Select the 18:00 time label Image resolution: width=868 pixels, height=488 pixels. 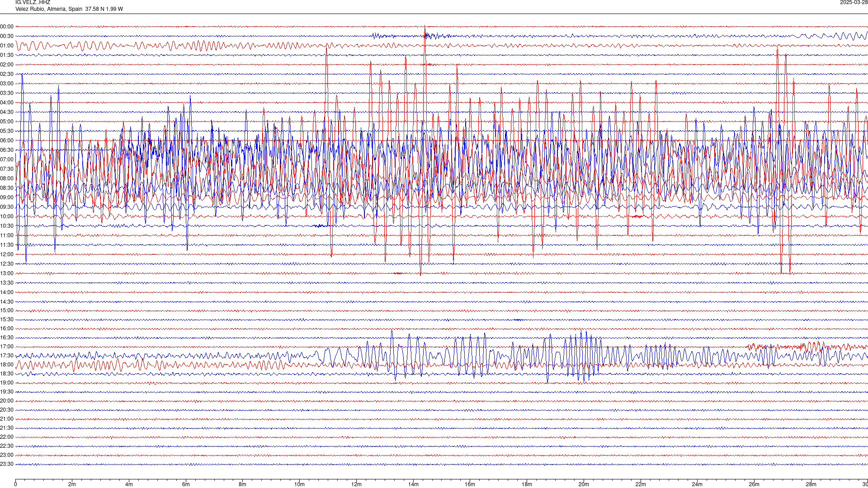pyautogui.click(x=7, y=365)
